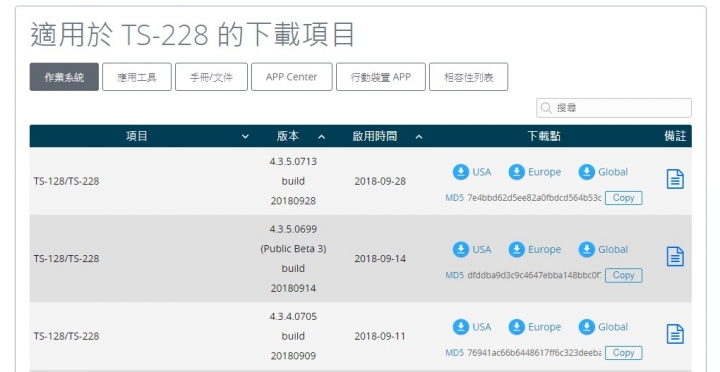Sort by 項目 column arrow
This screenshot has width=720, height=372.
click(245, 136)
